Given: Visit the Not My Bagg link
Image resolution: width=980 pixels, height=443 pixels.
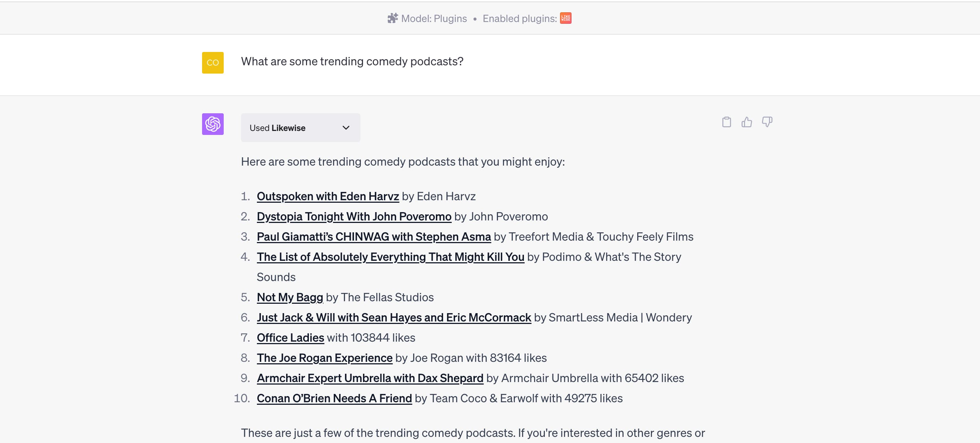Looking at the screenshot, I should point(289,297).
